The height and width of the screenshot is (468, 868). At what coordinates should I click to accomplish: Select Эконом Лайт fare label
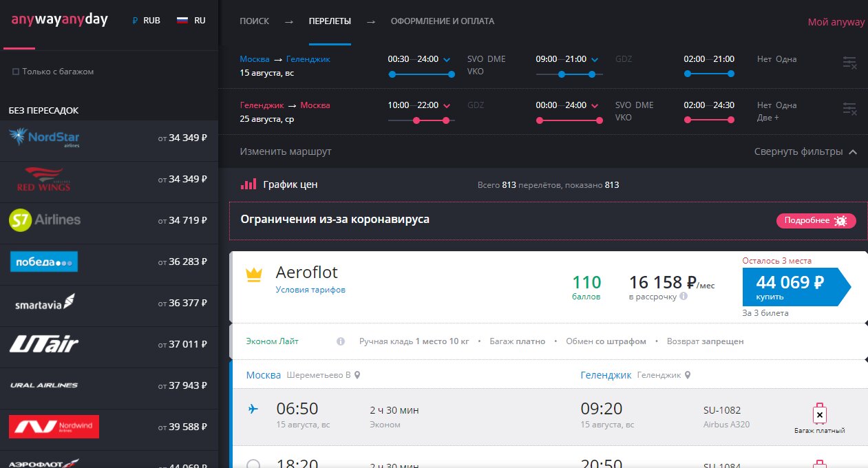click(x=273, y=341)
